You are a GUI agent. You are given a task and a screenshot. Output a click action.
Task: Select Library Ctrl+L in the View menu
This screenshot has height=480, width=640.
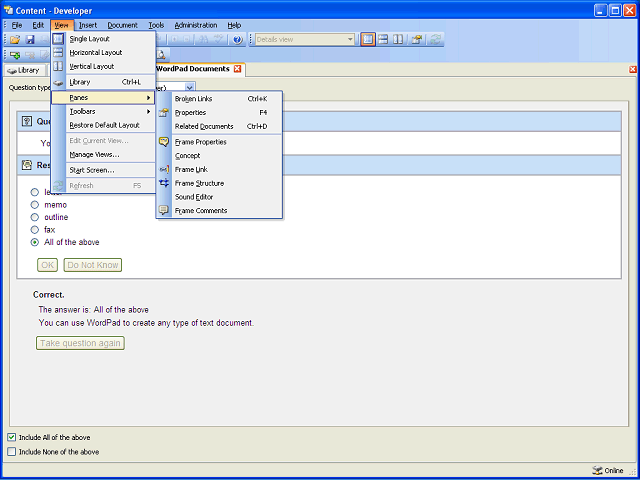(x=103, y=82)
